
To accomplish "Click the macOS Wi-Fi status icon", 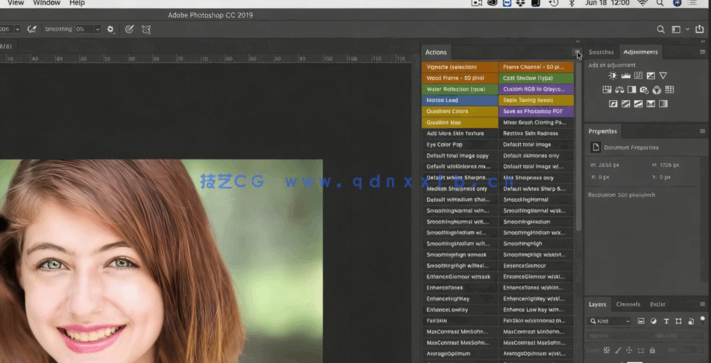I will click(x=642, y=3).
